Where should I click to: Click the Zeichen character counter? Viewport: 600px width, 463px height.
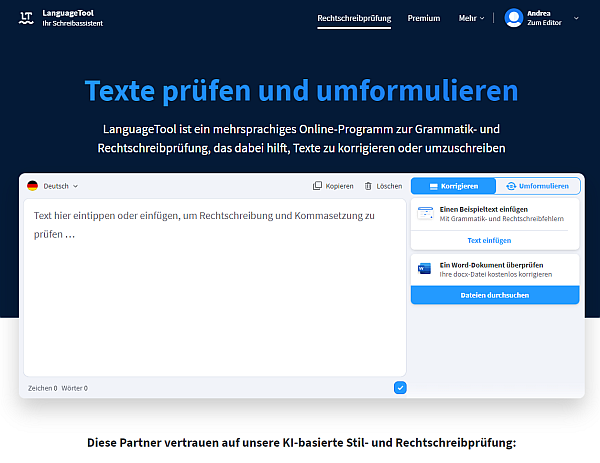pyautogui.click(x=42, y=387)
